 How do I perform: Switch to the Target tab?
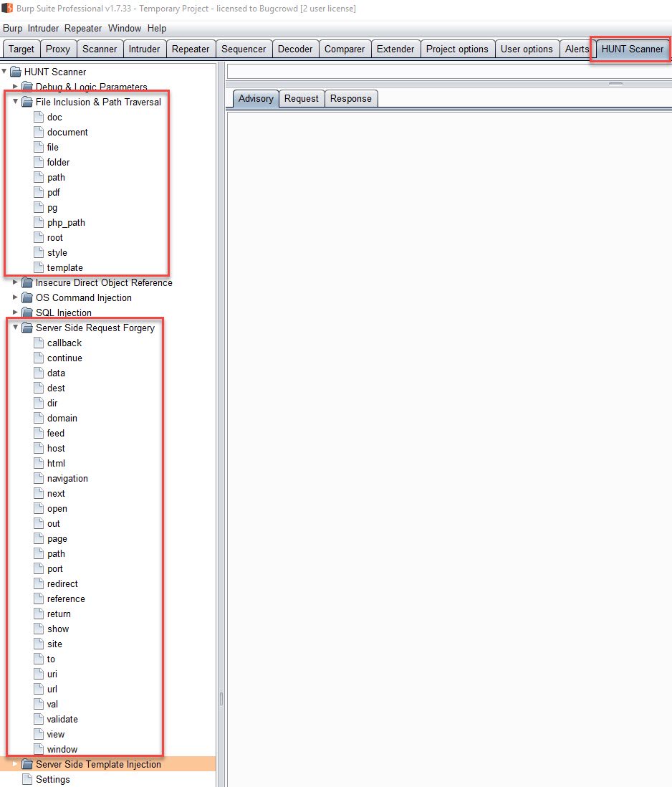click(21, 49)
